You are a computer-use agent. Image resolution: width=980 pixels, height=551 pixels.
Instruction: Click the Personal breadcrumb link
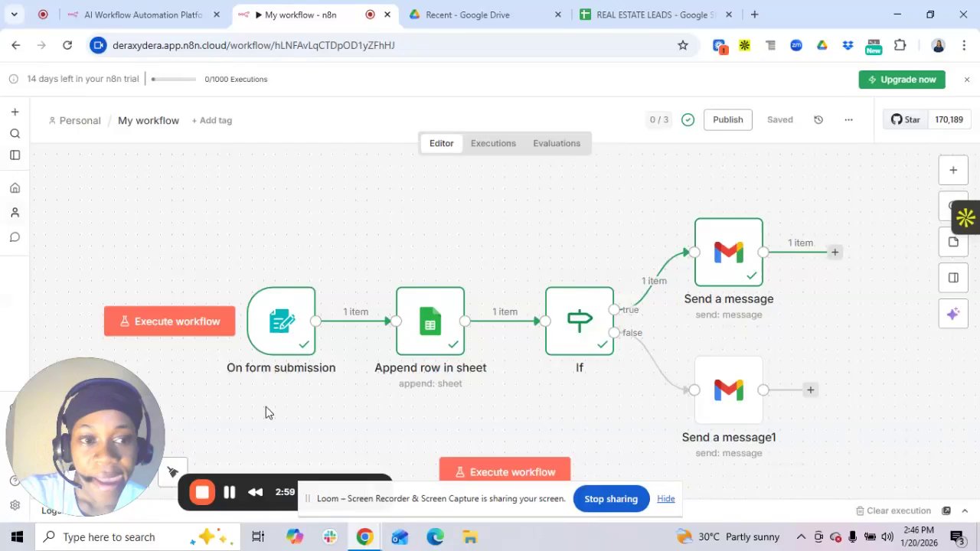[74, 120]
